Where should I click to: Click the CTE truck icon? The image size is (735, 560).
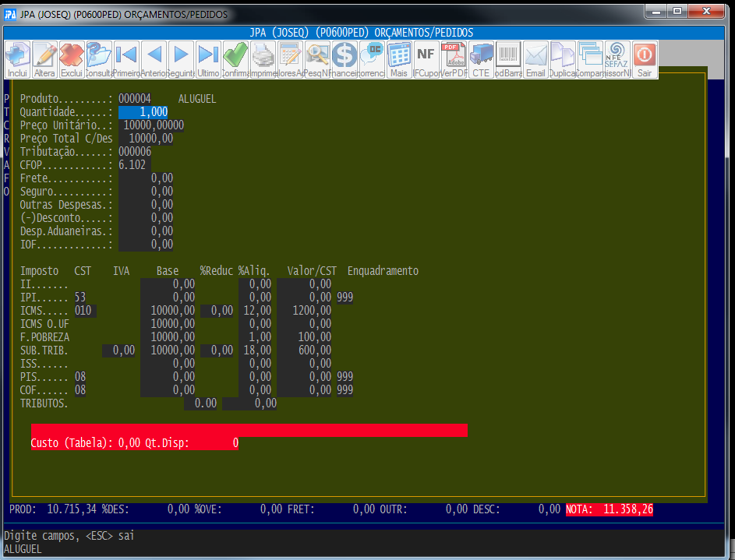pos(481,59)
